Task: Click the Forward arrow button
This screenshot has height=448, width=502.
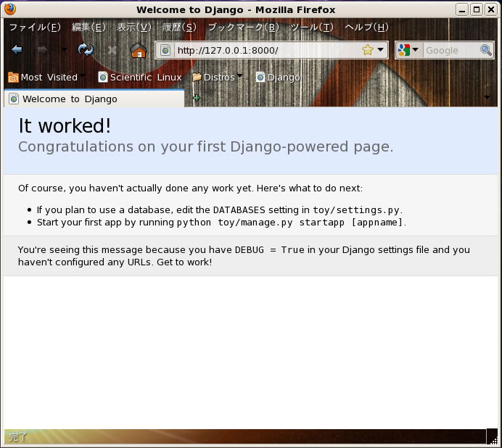Action: coord(42,49)
